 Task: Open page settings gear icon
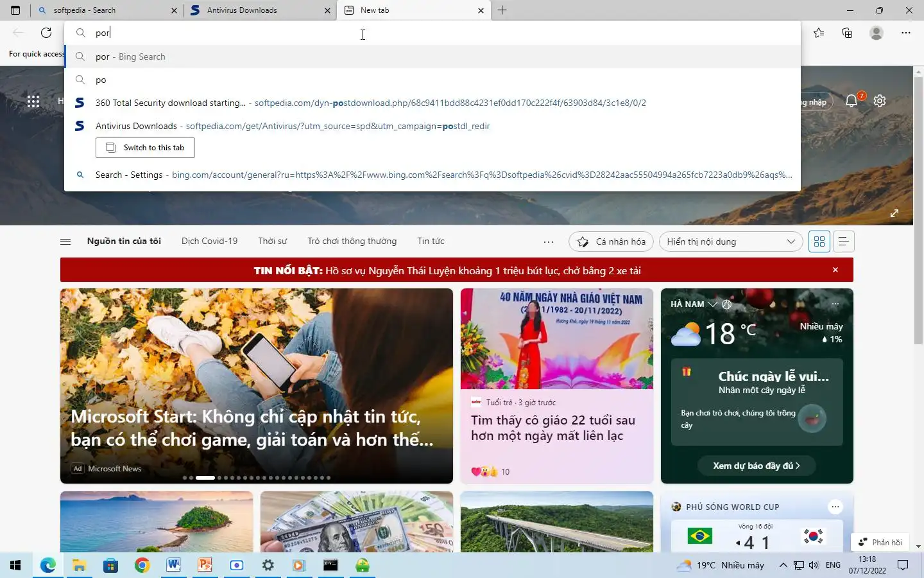click(x=880, y=101)
